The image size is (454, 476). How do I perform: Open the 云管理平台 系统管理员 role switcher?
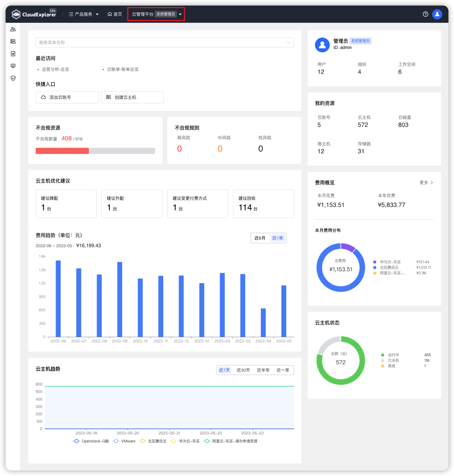pos(156,14)
